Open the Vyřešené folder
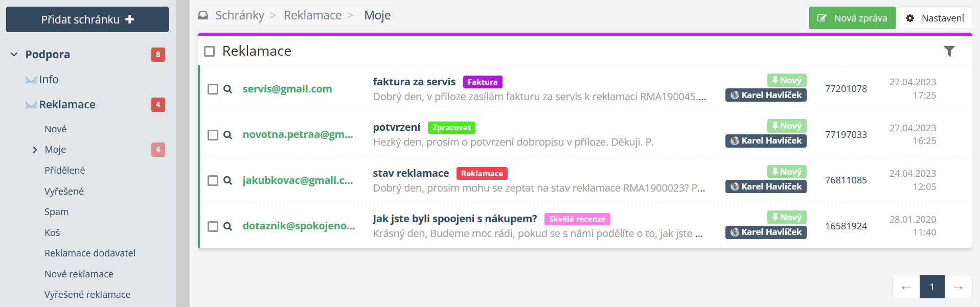Viewport: 980px width, 307px height. [x=64, y=191]
